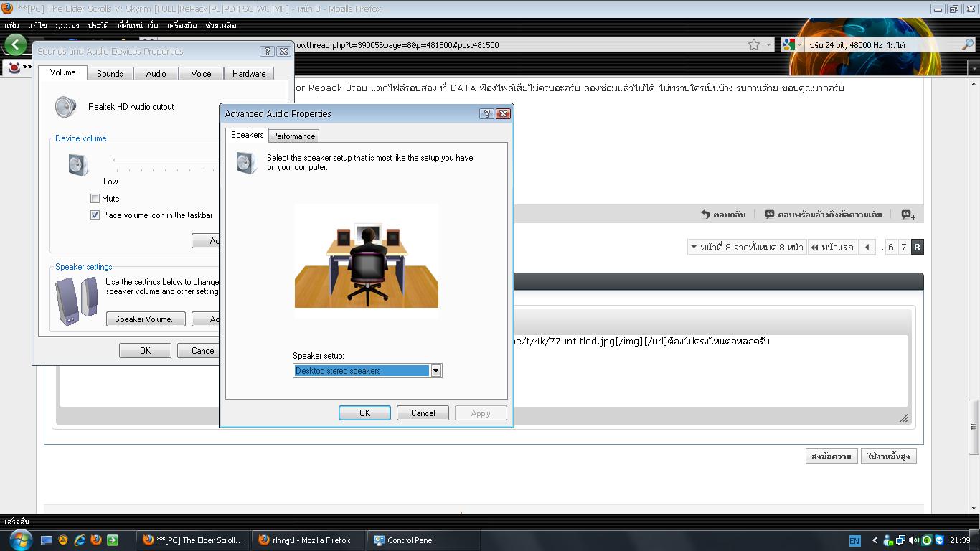Switch to the ฝากรูป - Mozilla Firefox taskbar window
The width and height of the screenshot is (980, 551).
308,540
